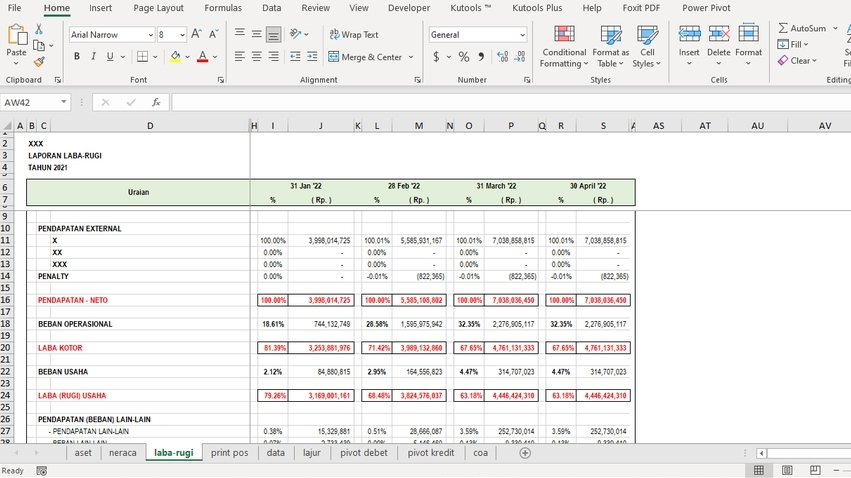The image size is (851, 478).
Task: Click the Select All corner triangle
Action: coord(7,126)
